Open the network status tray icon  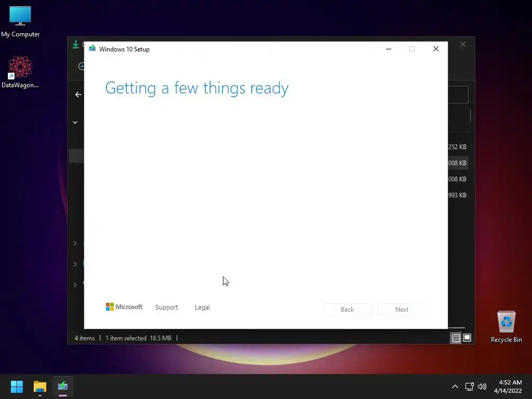tap(469, 387)
